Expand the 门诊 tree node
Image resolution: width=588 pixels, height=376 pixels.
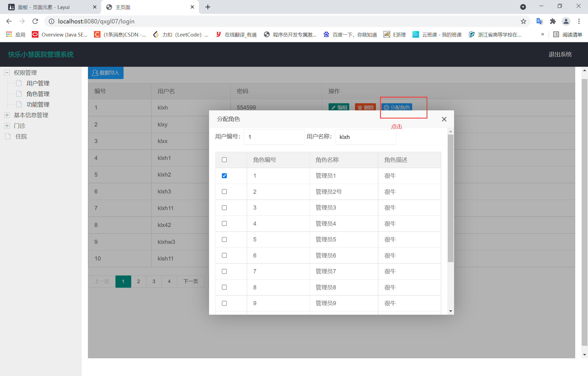coord(7,126)
